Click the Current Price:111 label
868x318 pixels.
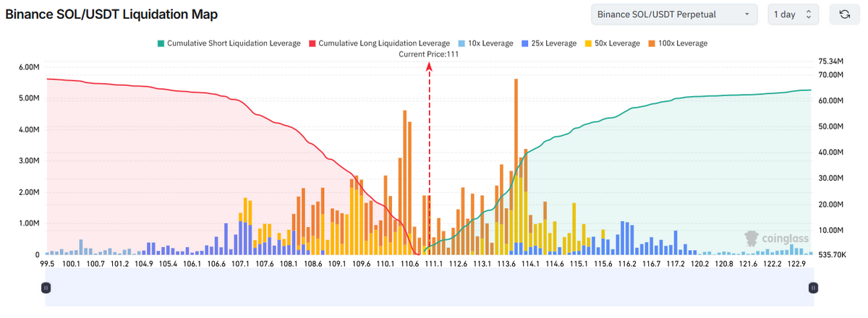(x=429, y=54)
